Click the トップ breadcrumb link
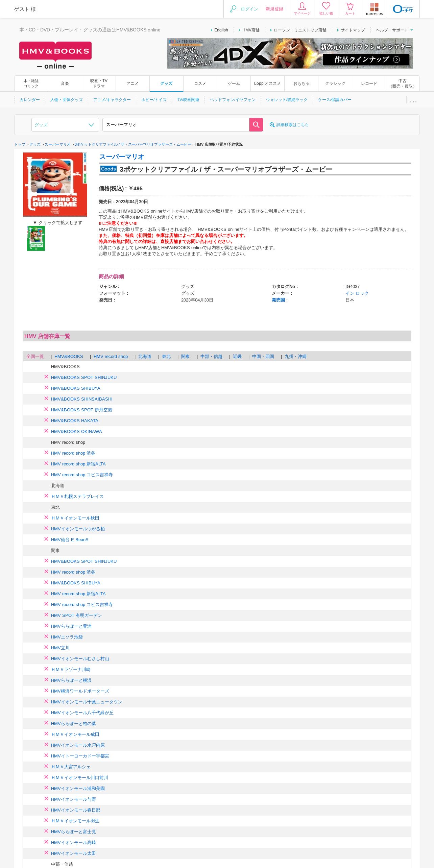This screenshot has height=868, width=434. [x=20, y=144]
